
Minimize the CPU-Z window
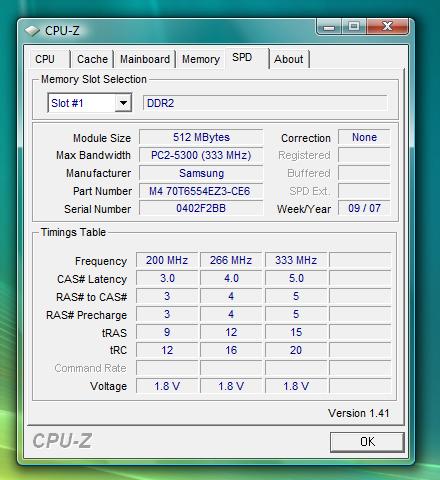(329, 27)
